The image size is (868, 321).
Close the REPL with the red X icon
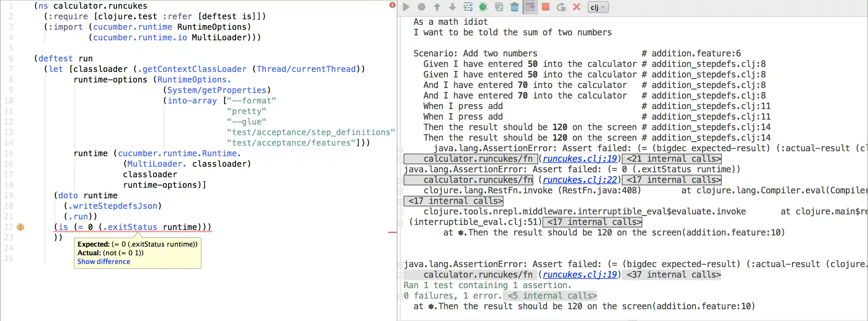[576, 7]
